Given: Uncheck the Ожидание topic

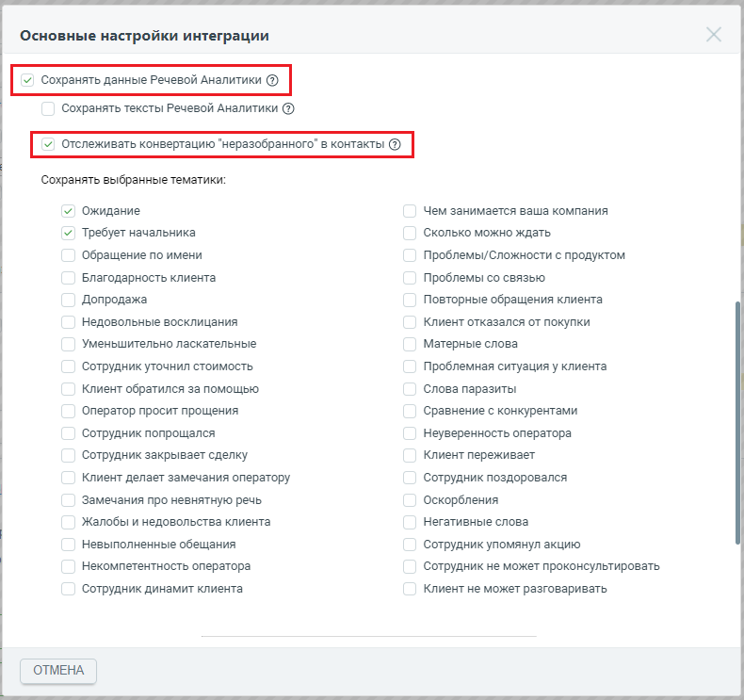Looking at the screenshot, I should tap(69, 211).
